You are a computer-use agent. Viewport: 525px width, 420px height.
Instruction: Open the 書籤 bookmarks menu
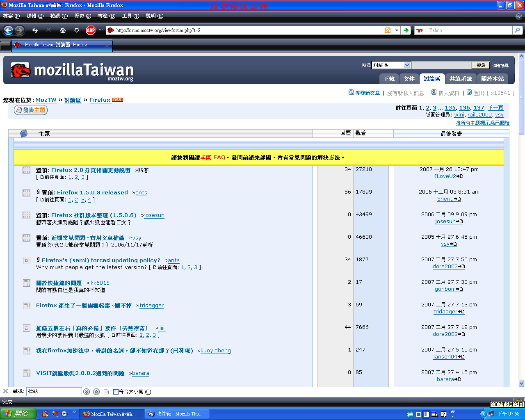[106, 16]
